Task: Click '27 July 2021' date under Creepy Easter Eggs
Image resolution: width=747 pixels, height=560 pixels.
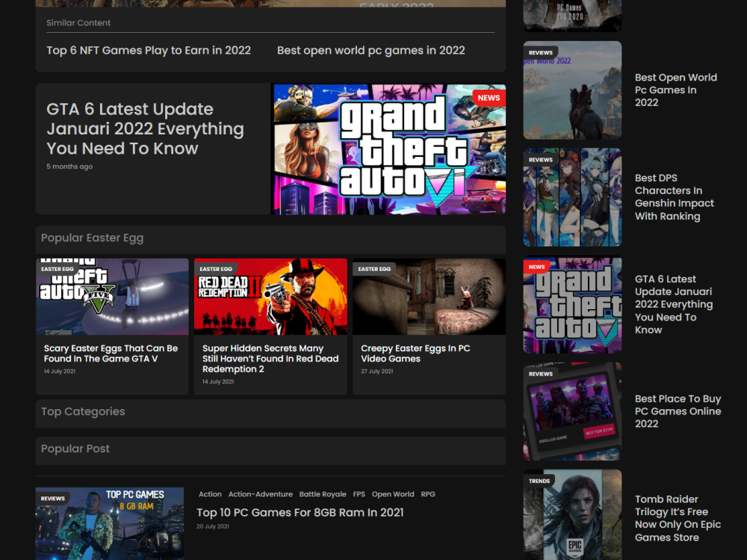Action: coord(376,371)
